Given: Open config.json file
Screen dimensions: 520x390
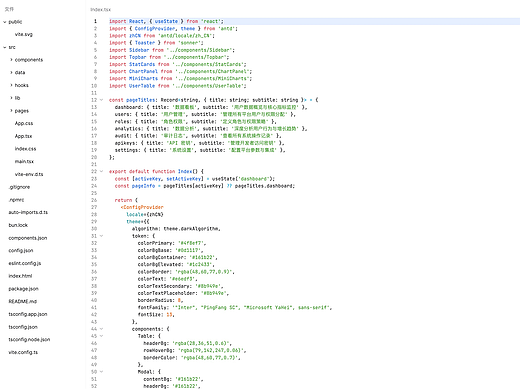Looking at the screenshot, I should 21,251.
